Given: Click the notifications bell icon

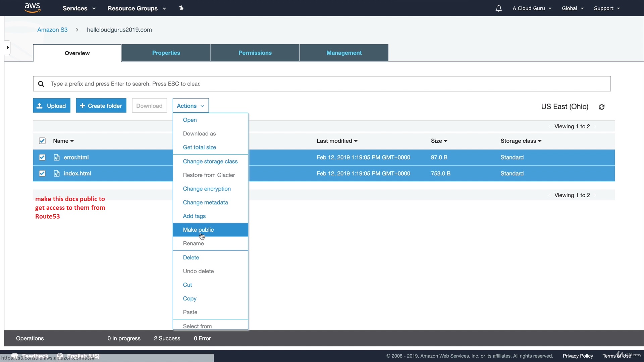Looking at the screenshot, I should tap(498, 8).
